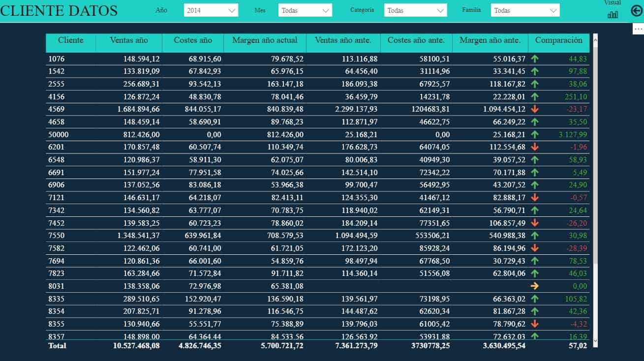This screenshot has width=644, height=361.
Task: Click scrollbar down arrow at table bottom
Action: point(595,340)
